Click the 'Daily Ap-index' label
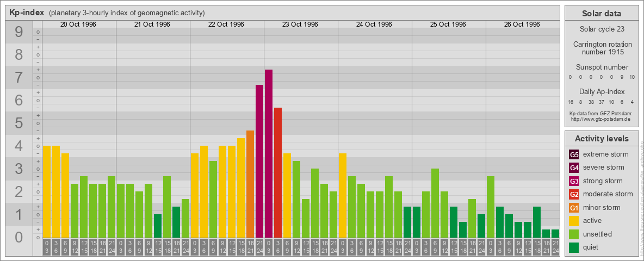Viewport: 644px width, 261px height. coord(602,91)
